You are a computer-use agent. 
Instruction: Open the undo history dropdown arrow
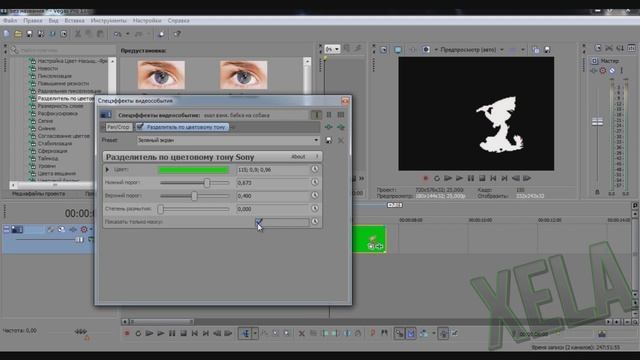click(x=128, y=34)
